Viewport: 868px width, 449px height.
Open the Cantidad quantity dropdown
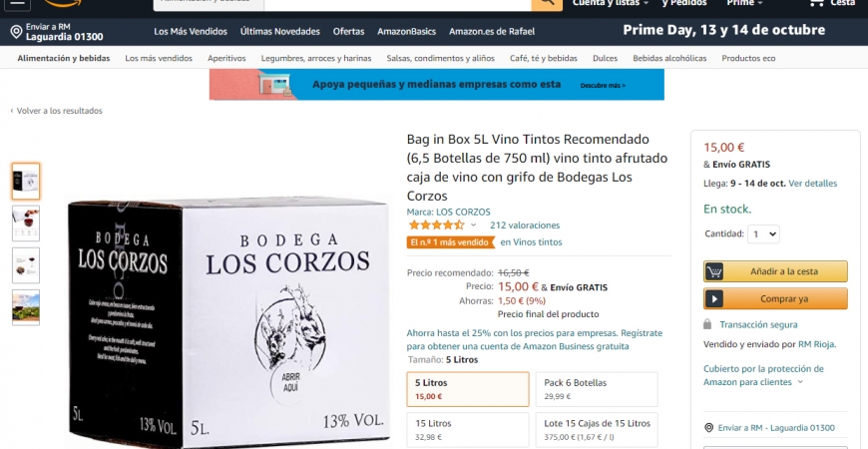763,234
